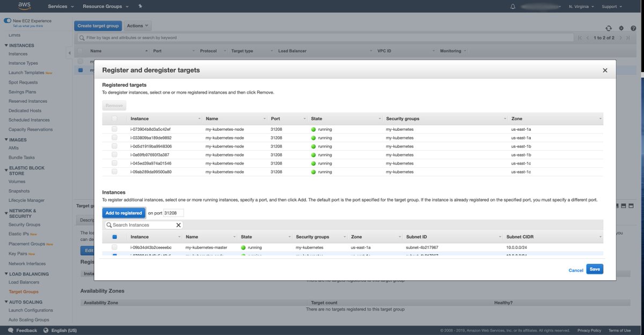Viewport: 644px width, 335px height.
Task: Open the table settings gear icon
Action: coord(621,28)
